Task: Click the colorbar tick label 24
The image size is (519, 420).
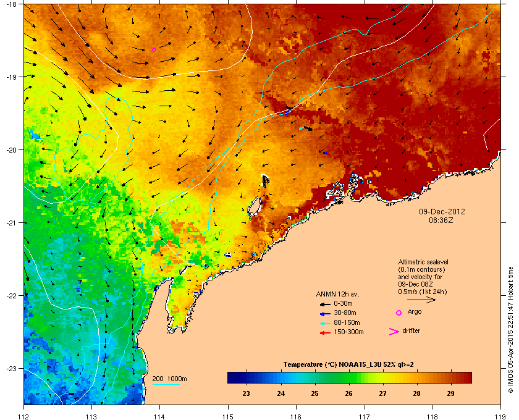Action: click(x=281, y=393)
